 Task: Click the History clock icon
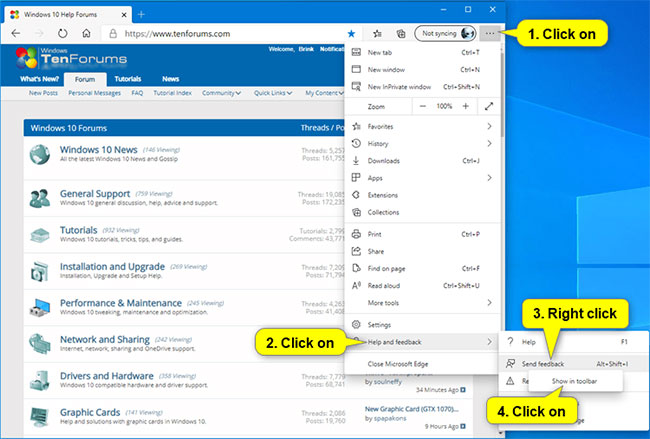pyautogui.click(x=356, y=143)
